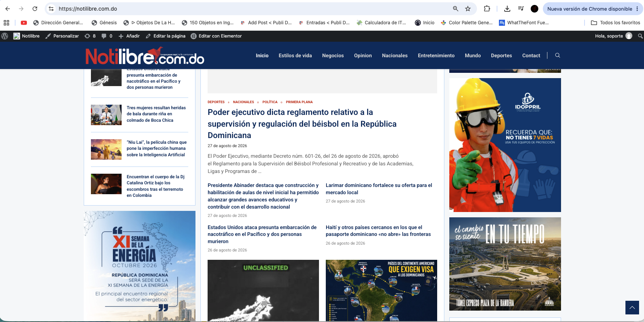This screenshot has height=322, width=644.
Task: Open the Chrome extensions puzzle icon
Action: (x=487, y=9)
